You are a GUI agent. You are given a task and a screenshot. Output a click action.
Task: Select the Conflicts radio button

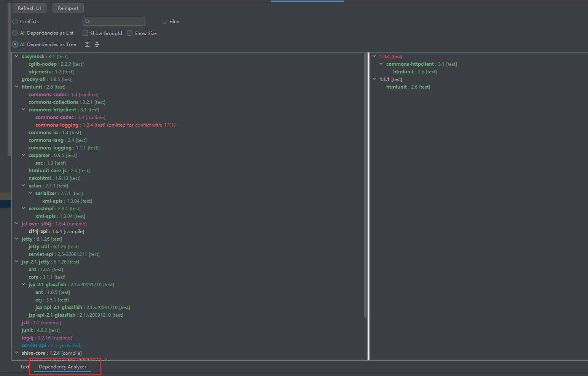(15, 22)
